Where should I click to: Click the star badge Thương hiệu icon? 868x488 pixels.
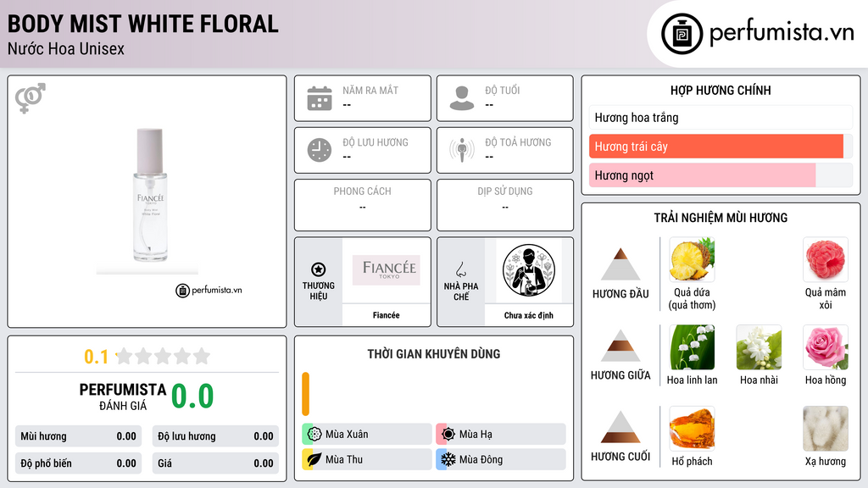tap(319, 269)
